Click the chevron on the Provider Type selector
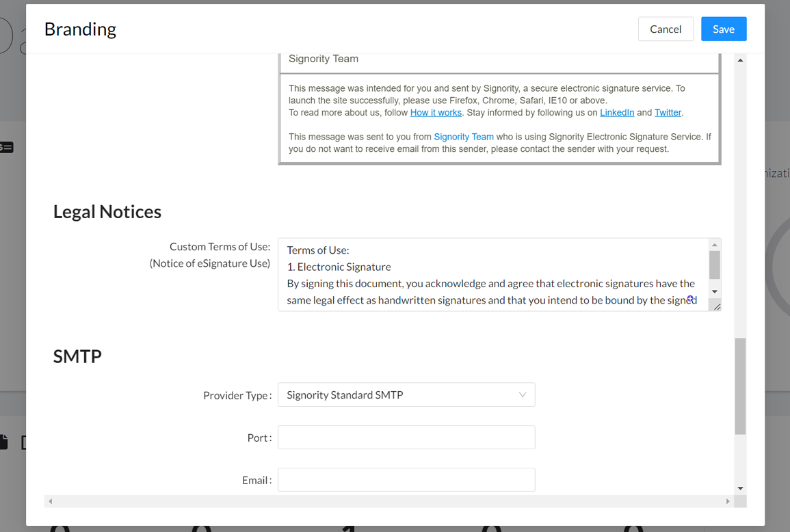The image size is (790, 532). click(521, 395)
